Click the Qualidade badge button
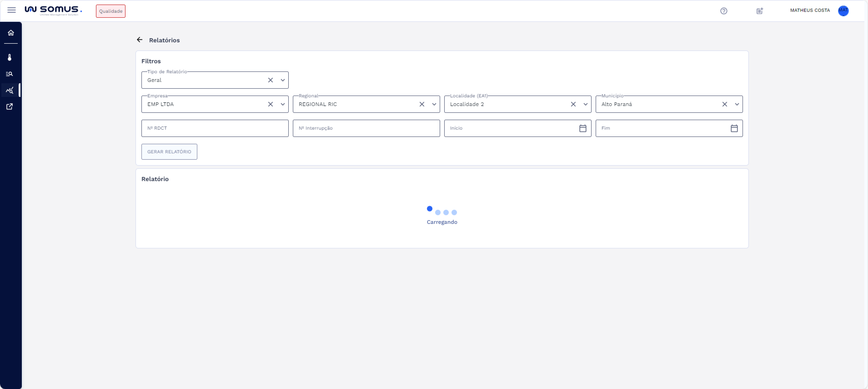The height and width of the screenshot is (389, 868). pyautogui.click(x=110, y=11)
